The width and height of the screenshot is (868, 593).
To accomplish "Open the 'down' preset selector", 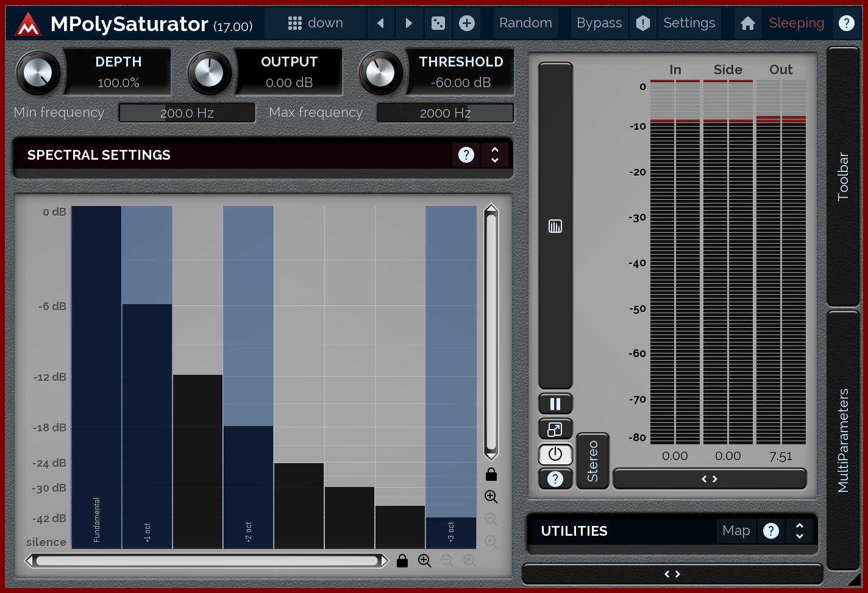I will click(x=316, y=23).
